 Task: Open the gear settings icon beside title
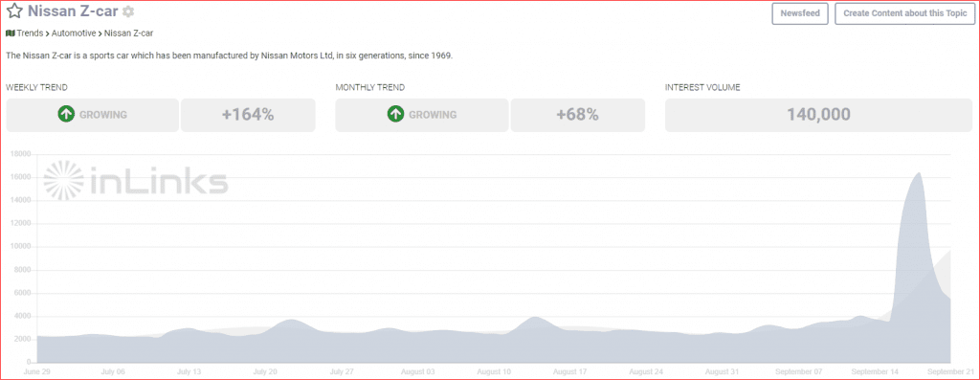coord(128,11)
